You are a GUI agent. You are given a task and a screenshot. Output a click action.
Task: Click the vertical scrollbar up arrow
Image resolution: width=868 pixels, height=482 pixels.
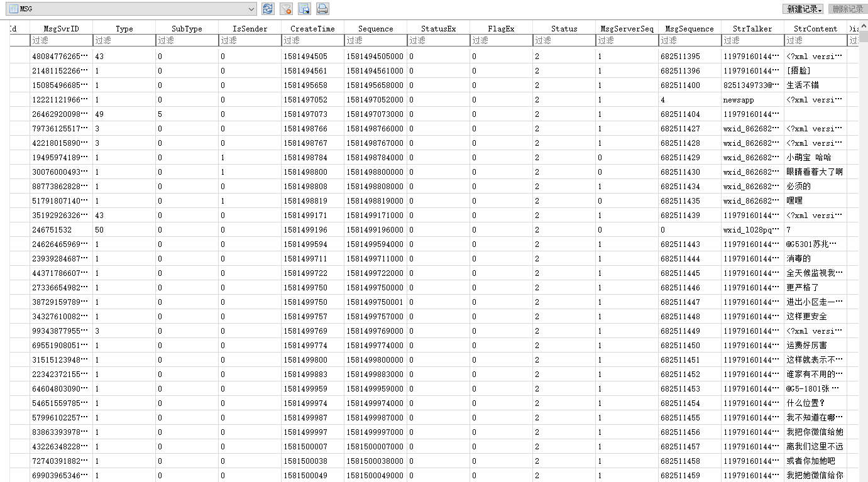pyautogui.click(x=863, y=26)
